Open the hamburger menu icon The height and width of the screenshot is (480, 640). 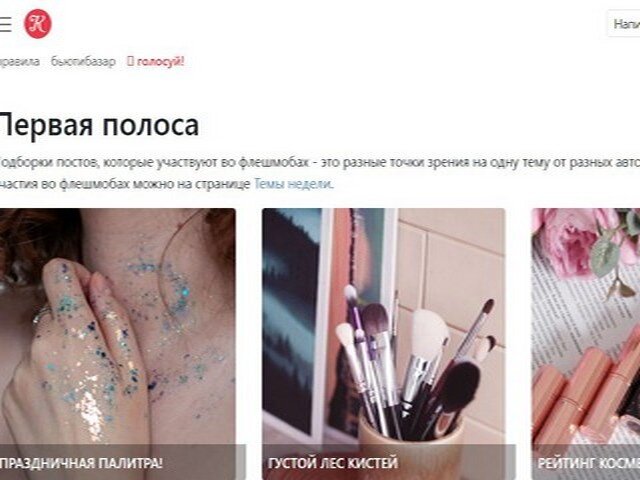[x=5, y=24]
